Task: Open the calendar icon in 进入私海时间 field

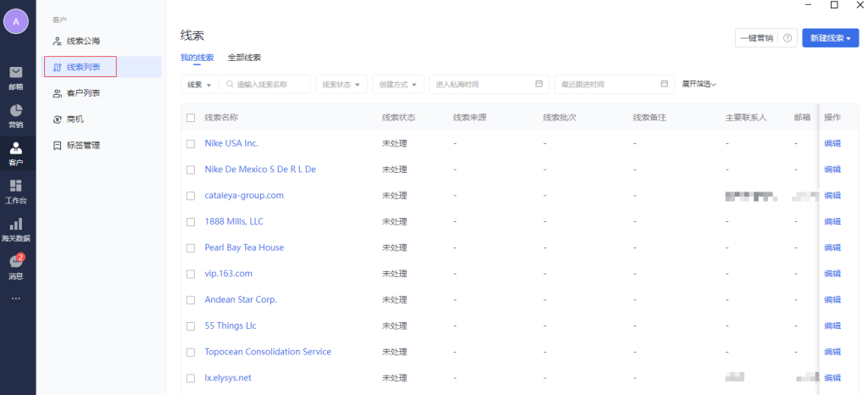Action: coord(538,84)
